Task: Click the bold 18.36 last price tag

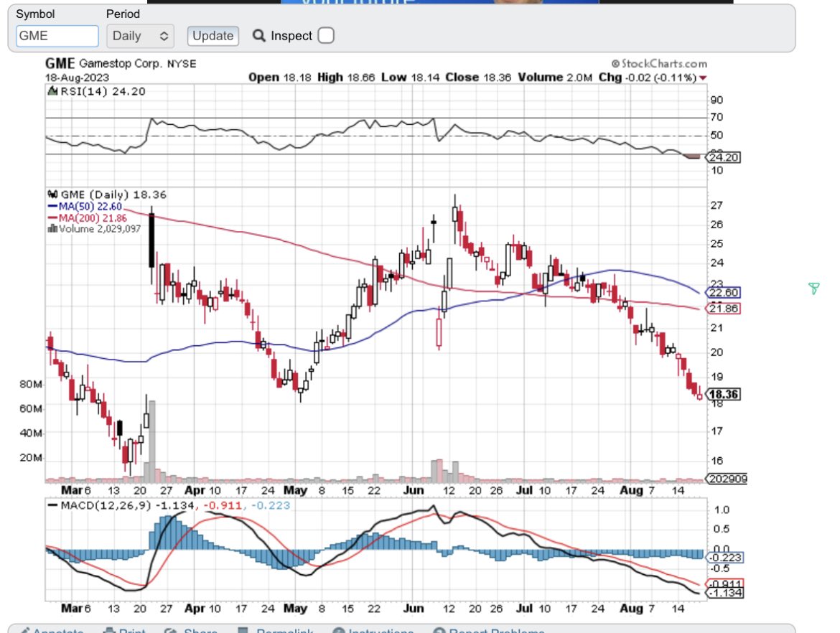Action: tap(723, 395)
